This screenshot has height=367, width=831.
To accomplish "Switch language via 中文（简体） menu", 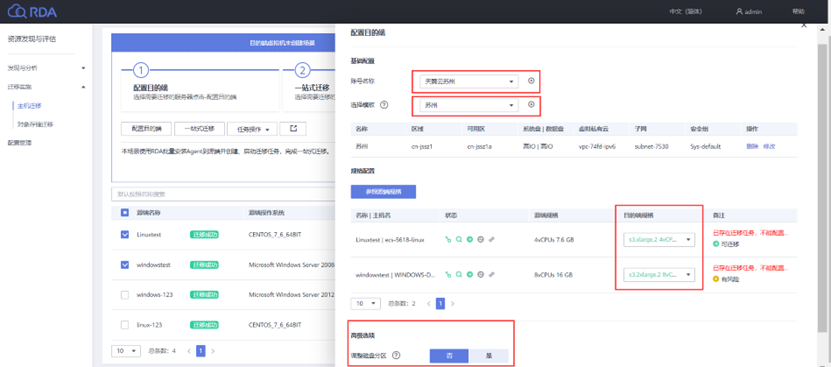I will [686, 12].
